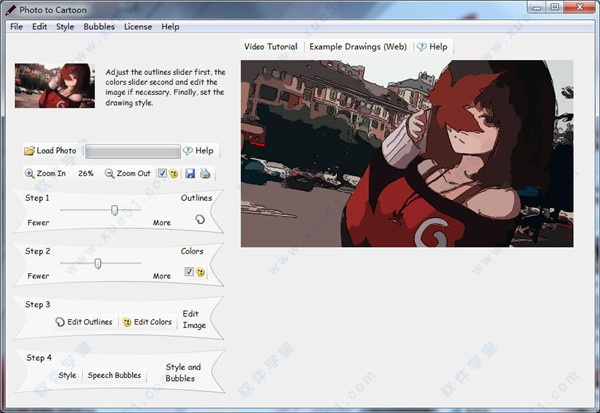Click the Edit Image label in Step 3
Image resolution: width=600 pixels, height=413 pixels.
(194, 319)
